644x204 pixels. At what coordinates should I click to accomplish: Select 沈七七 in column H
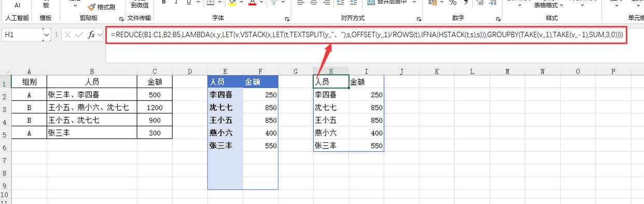331,108
